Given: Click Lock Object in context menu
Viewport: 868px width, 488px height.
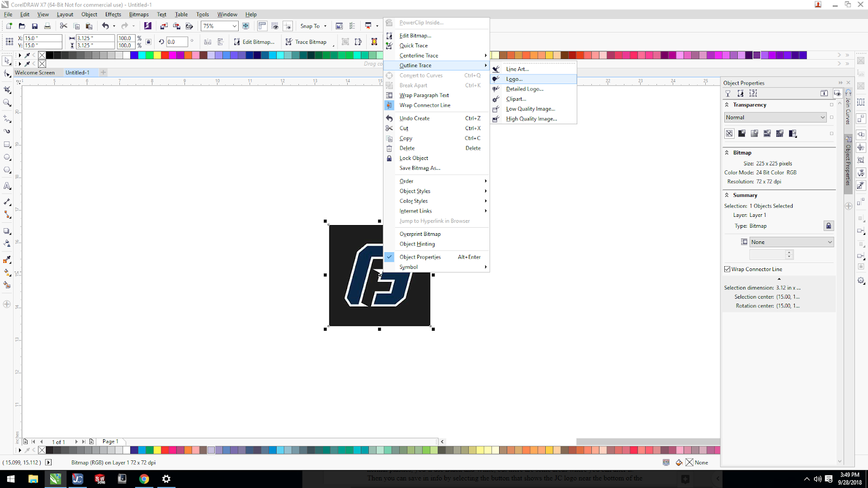Looking at the screenshot, I should point(436,158).
